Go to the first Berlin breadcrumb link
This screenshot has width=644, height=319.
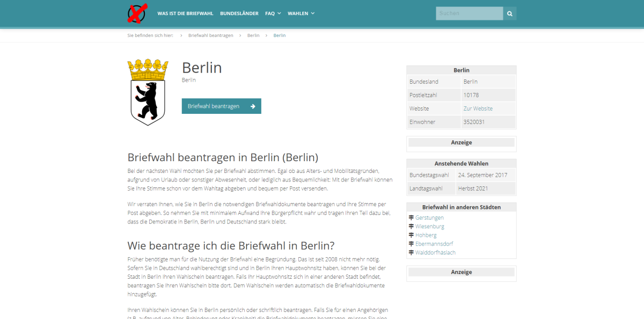click(253, 35)
